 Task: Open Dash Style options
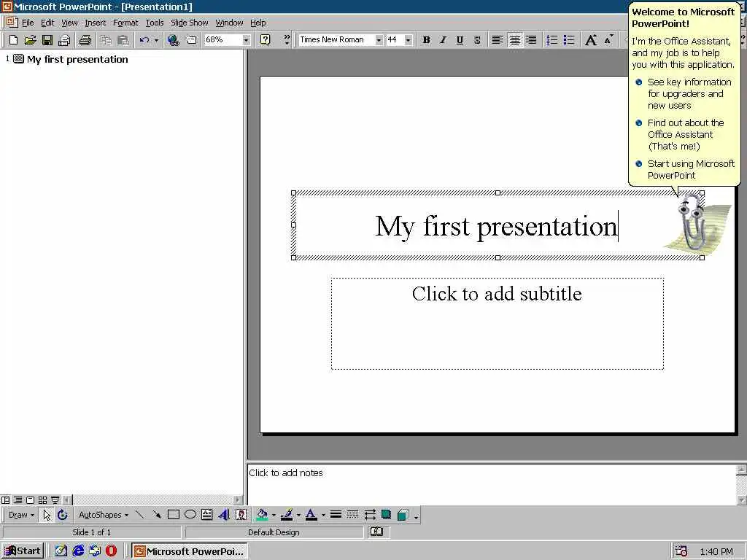point(352,515)
